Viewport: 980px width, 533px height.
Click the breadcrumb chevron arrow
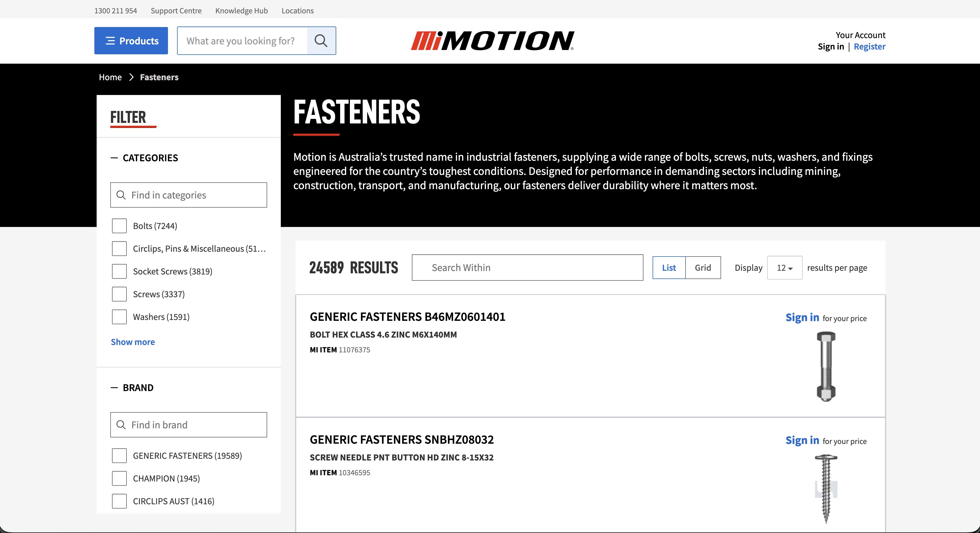coord(131,77)
